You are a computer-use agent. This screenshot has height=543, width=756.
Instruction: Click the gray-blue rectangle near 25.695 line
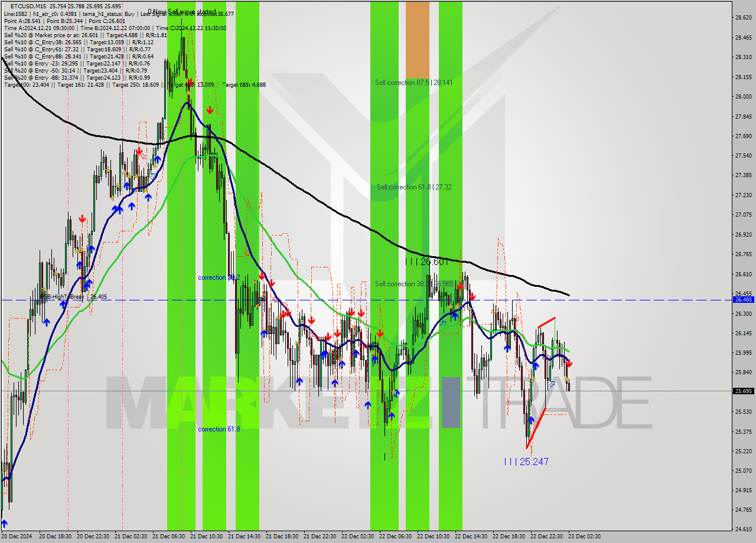click(x=451, y=402)
